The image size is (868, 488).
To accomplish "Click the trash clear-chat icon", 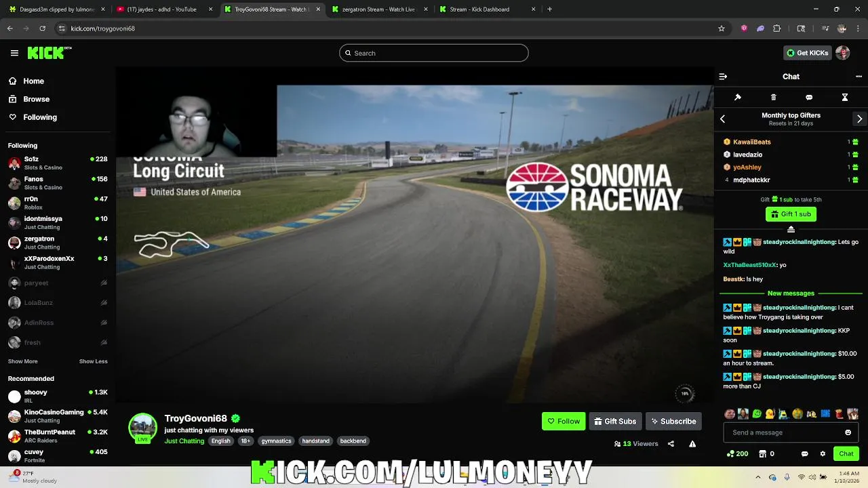I will [774, 98].
